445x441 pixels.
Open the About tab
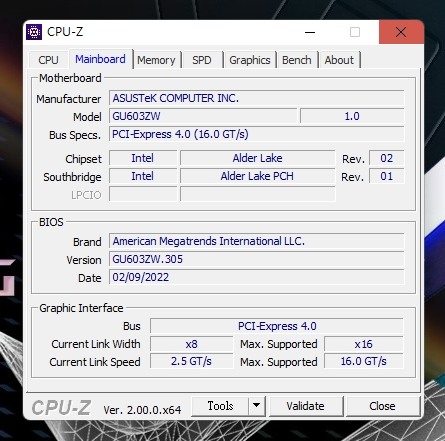click(339, 60)
